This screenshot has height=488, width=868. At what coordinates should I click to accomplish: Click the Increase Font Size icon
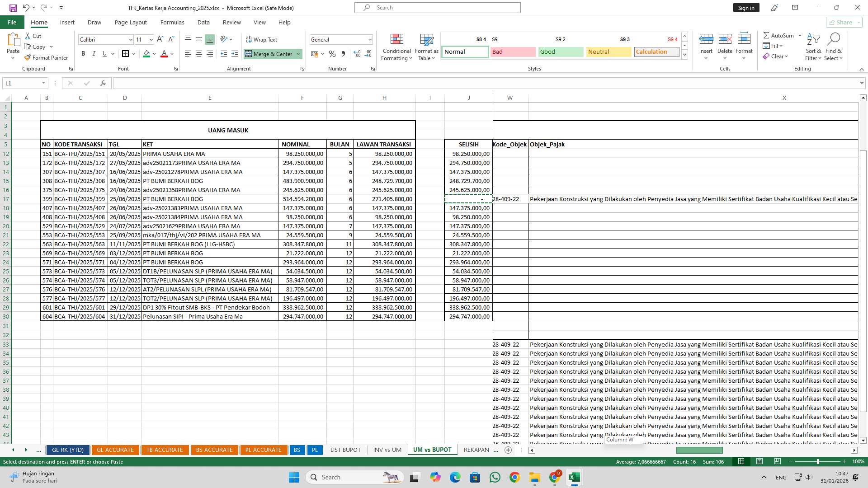pos(160,40)
